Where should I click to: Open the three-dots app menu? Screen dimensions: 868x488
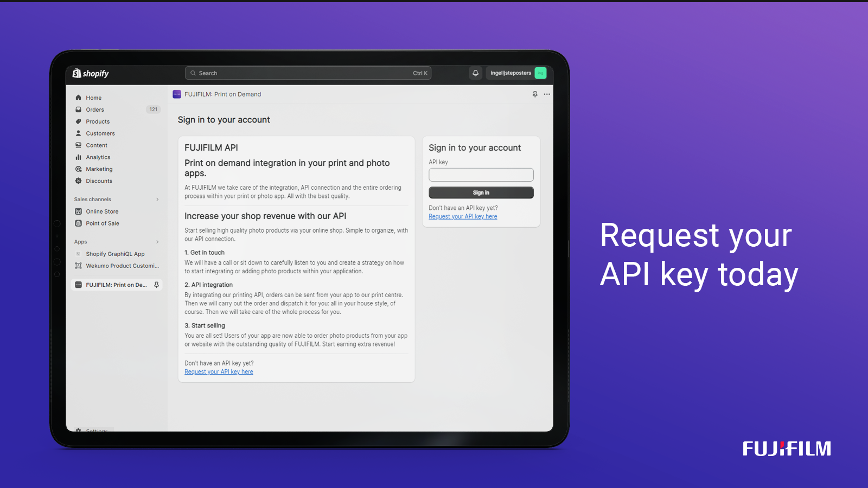pyautogui.click(x=547, y=94)
